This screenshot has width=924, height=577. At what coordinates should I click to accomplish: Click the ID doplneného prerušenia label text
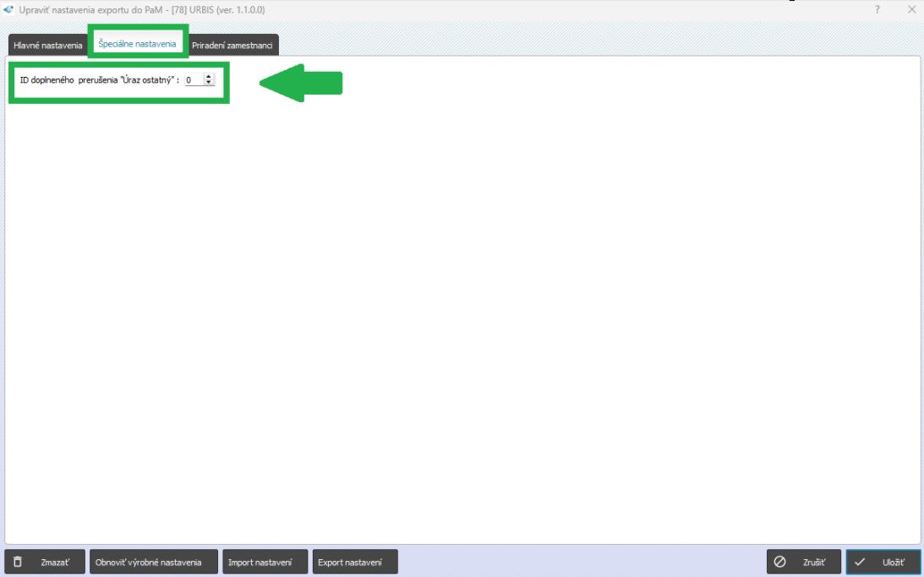(x=99, y=80)
